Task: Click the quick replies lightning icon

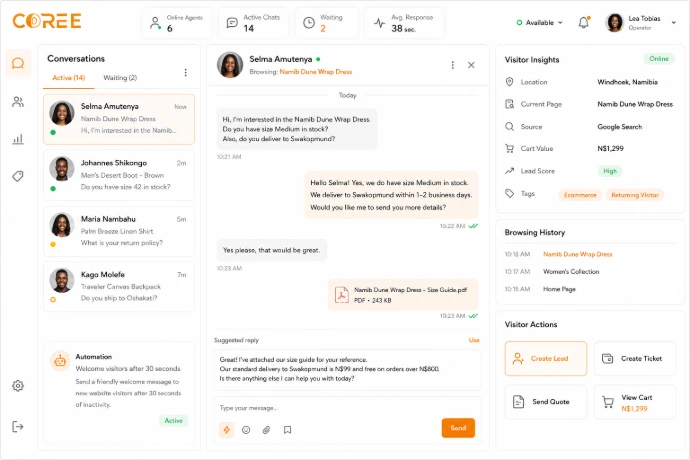Action: 227,430
